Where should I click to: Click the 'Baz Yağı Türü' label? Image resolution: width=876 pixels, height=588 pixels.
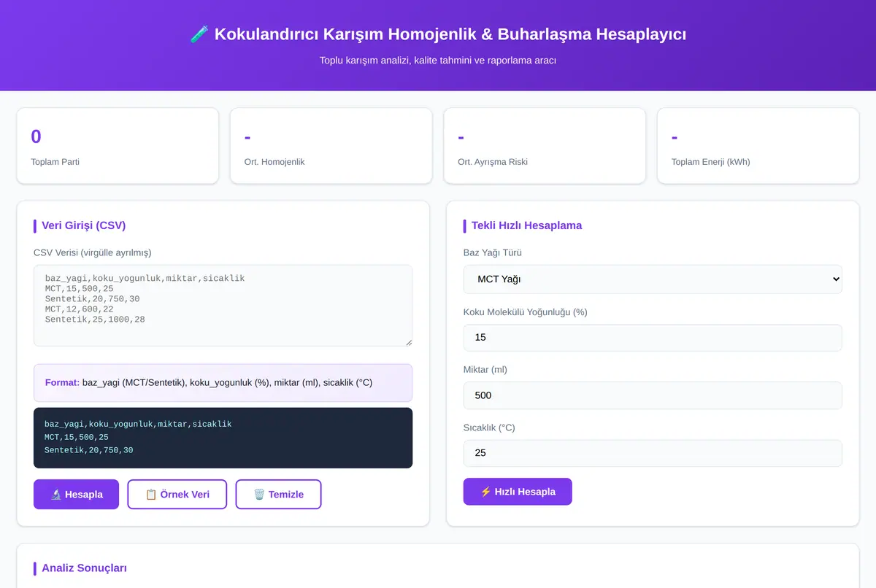[493, 253]
